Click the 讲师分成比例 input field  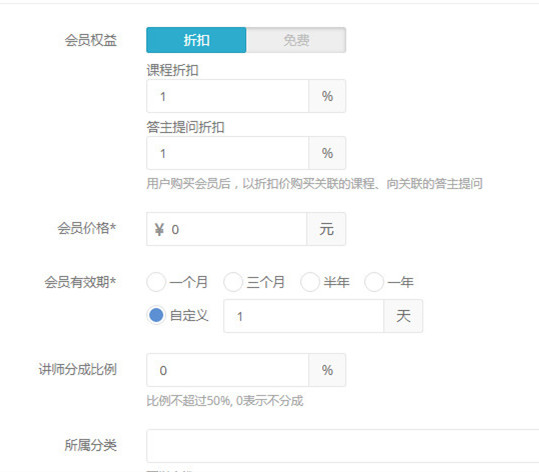(228, 370)
